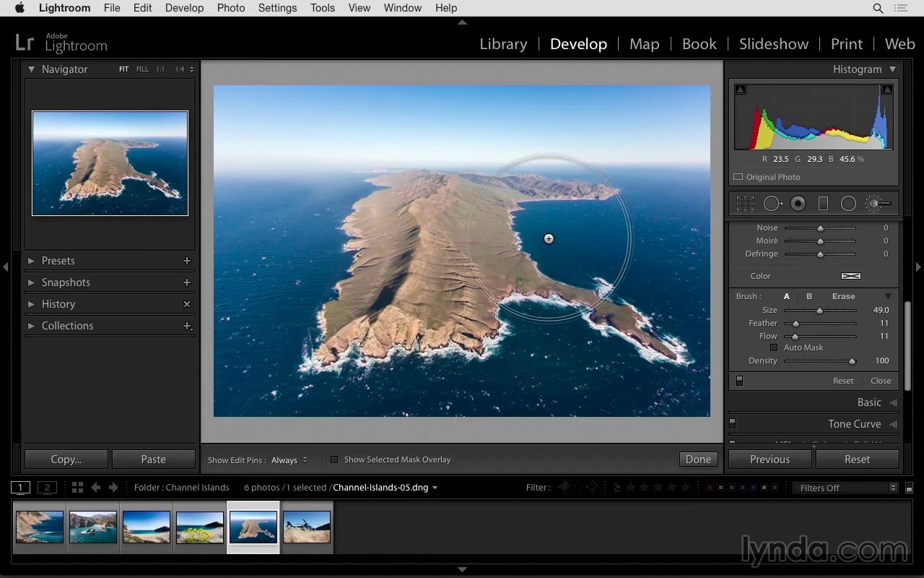Toggle the filter switch at filmstrip right end
924x578 pixels.
pyautogui.click(x=909, y=488)
